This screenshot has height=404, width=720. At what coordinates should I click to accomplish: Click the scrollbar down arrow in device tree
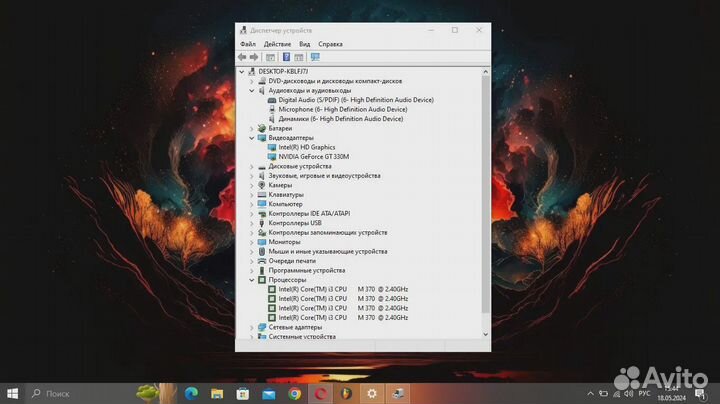click(485, 335)
